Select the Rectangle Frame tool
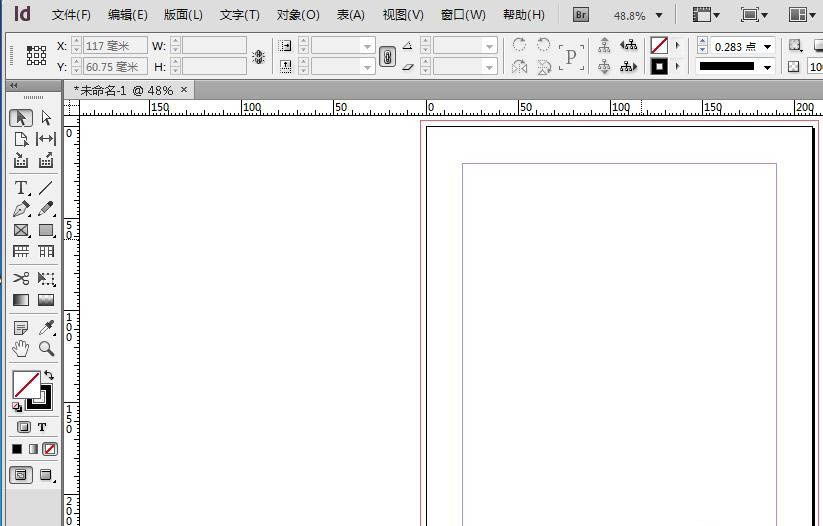Image resolution: width=823 pixels, height=526 pixels. coord(21,230)
